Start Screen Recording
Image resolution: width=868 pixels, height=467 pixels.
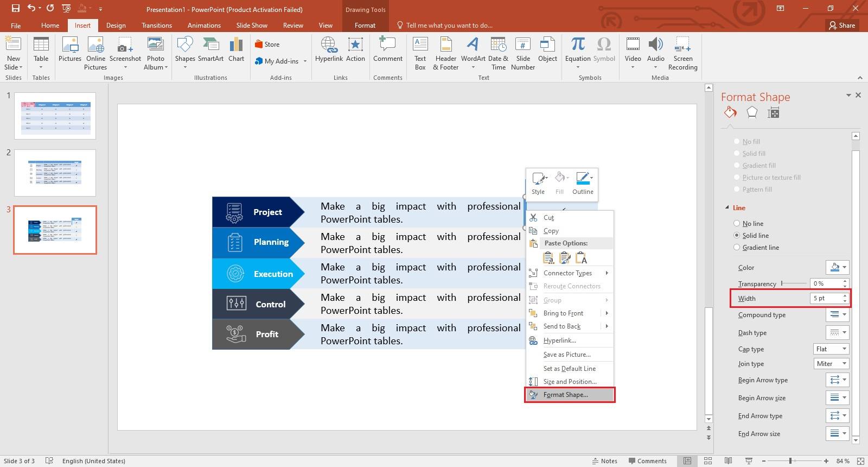coord(683,54)
